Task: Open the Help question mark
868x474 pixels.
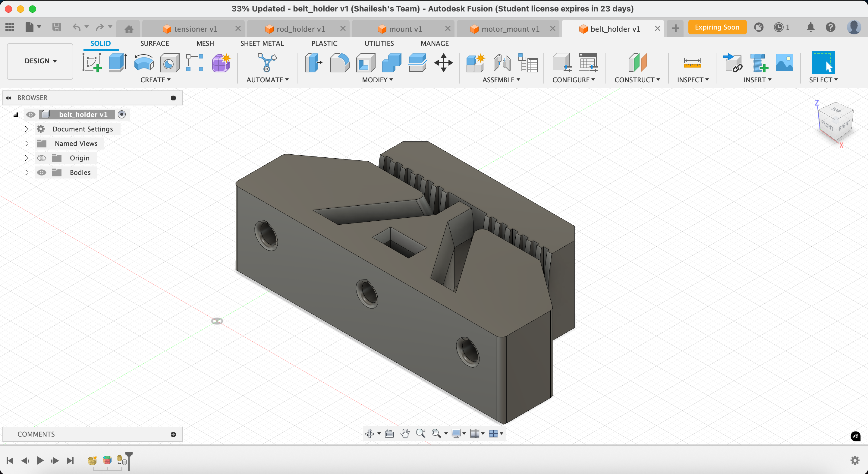Action: click(830, 27)
